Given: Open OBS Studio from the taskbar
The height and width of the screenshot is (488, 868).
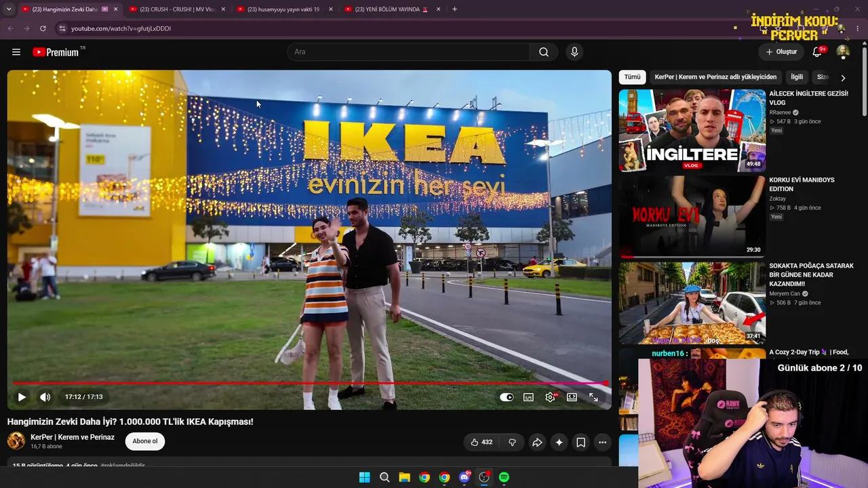Looking at the screenshot, I should tap(484, 477).
